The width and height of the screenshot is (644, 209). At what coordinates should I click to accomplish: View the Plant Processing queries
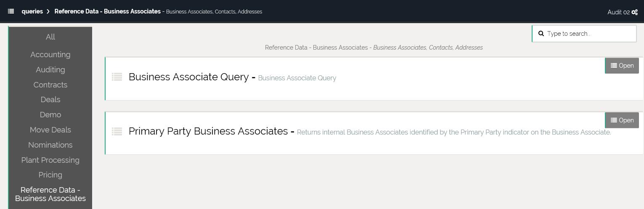50,160
